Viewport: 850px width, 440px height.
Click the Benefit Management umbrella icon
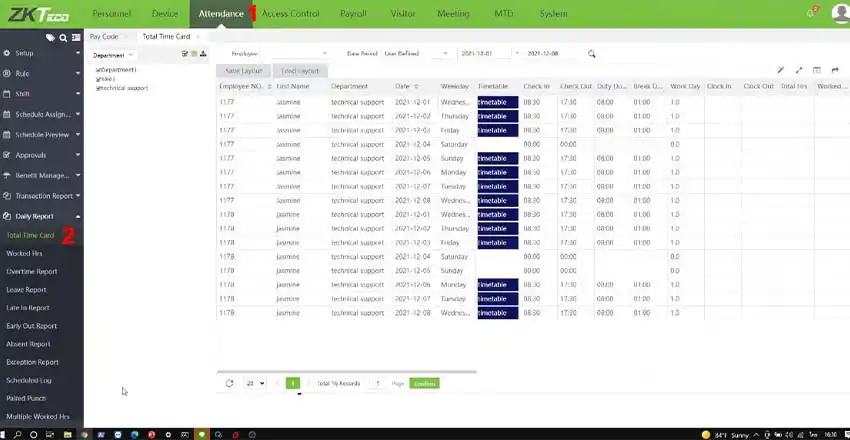point(7,176)
